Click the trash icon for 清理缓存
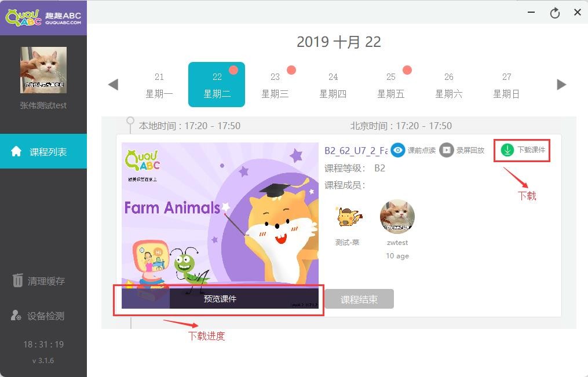This screenshot has height=377, width=588. [17, 280]
